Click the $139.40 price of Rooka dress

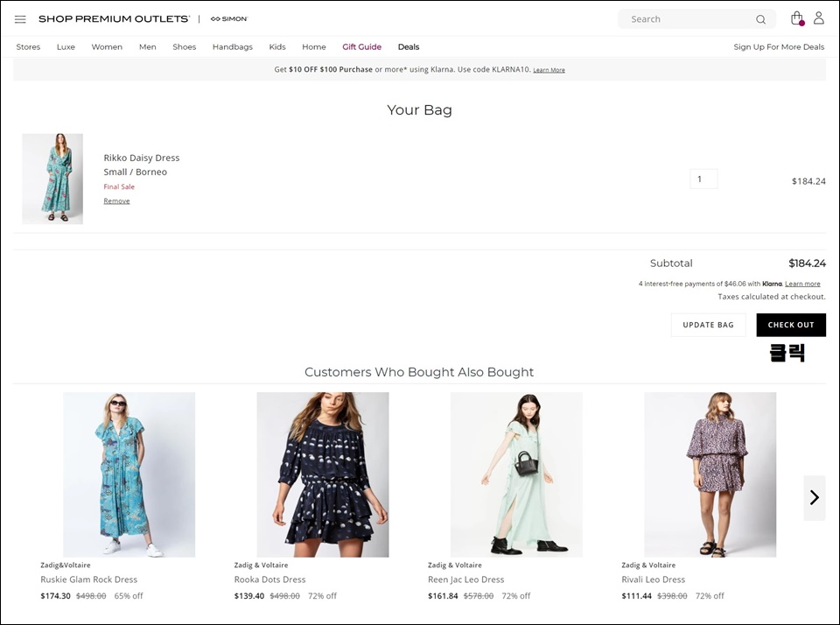pyautogui.click(x=249, y=596)
